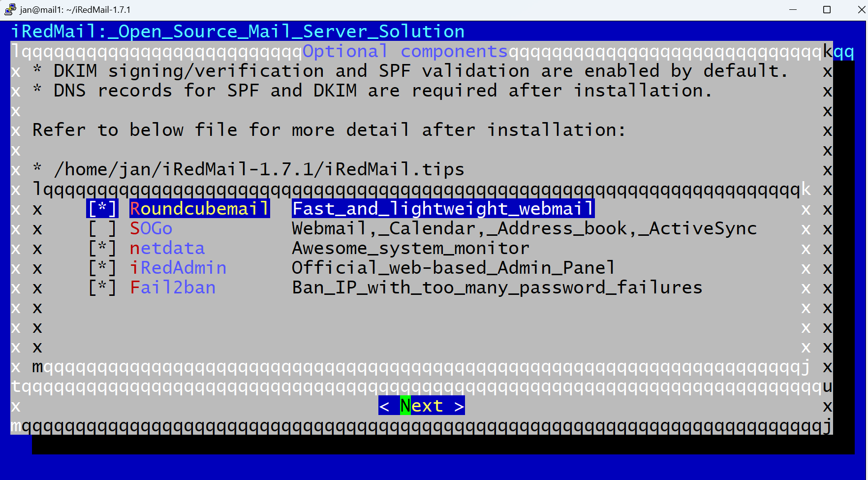Uncheck the netdata checkbox
This screenshot has width=868, height=480.
point(102,248)
